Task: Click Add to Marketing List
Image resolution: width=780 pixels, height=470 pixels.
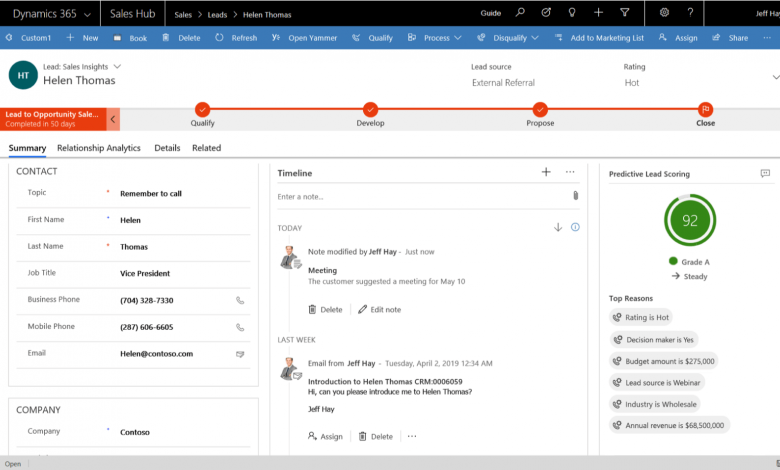Action: pyautogui.click(x=599, y=38)
